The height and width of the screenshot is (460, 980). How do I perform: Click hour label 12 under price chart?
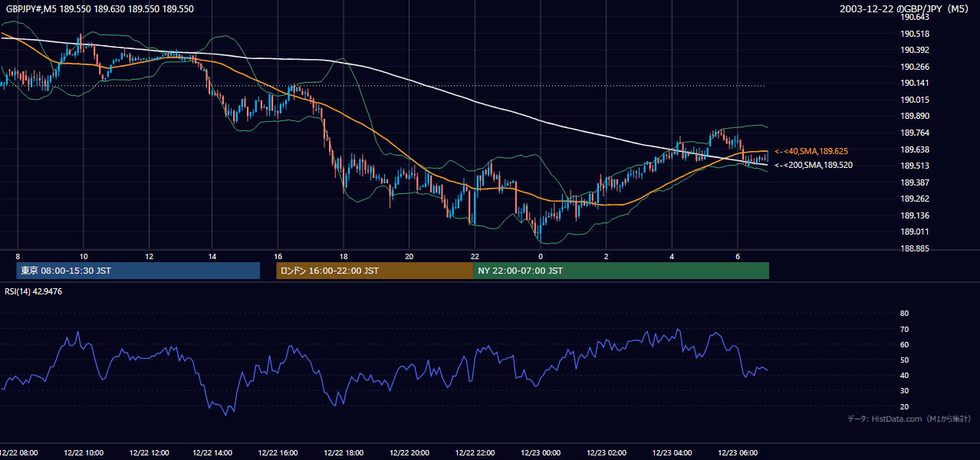[x=149, y=256]
